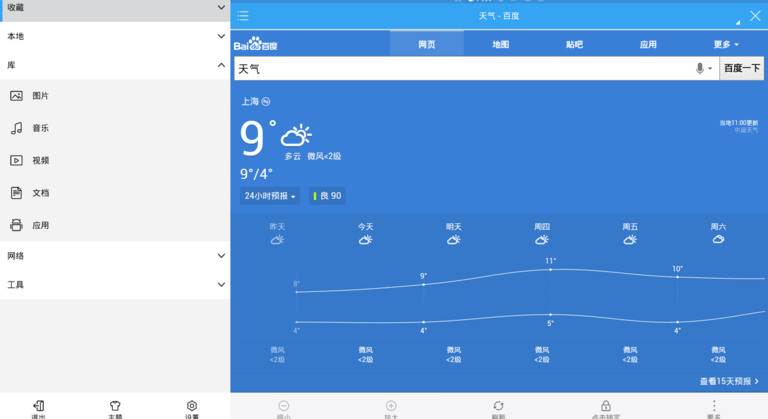Image resolution: width=768 pixels, height=419 pixels.
Task: Click the 天气 - 百度 window title
Action: [x=499, y=16]
